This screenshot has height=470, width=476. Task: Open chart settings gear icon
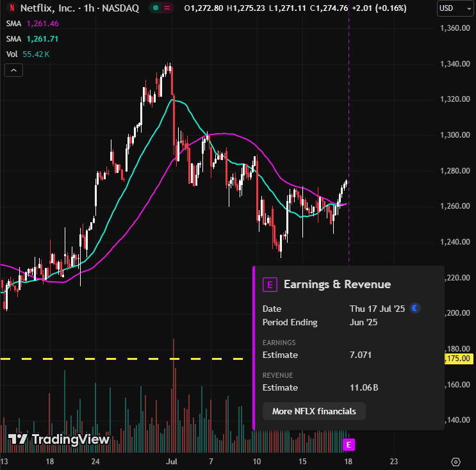[x=455, y=462]
